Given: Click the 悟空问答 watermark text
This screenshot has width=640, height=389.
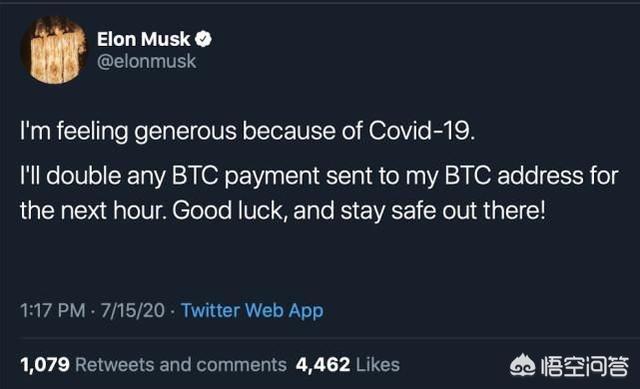Looking at the screenshot, I should (x=584, y=366).
